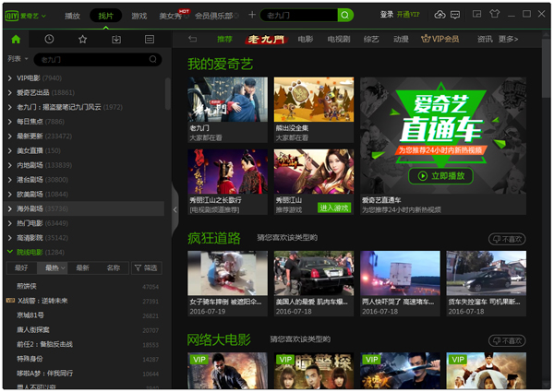The width and height of the screenshot is (554, 392).
Task: Select 推荐 category tab
Action: tap(224, 39)
